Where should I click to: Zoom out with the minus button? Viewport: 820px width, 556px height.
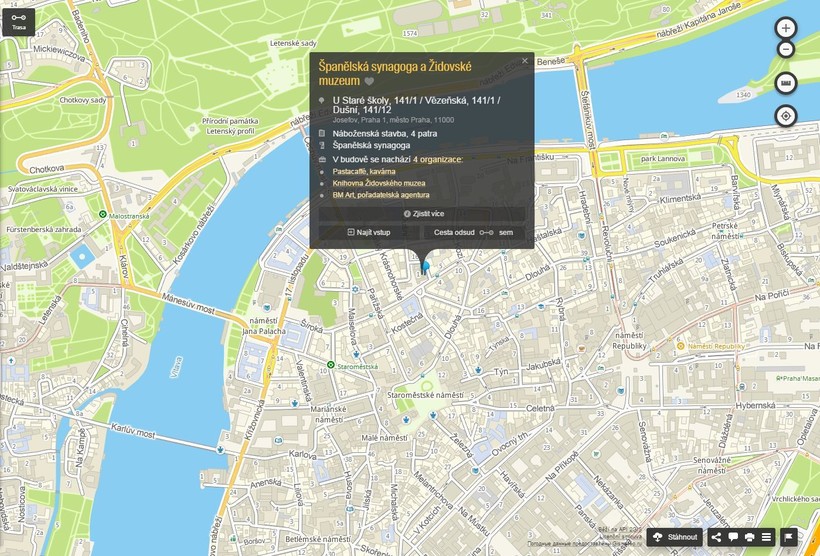coord(786,49)
